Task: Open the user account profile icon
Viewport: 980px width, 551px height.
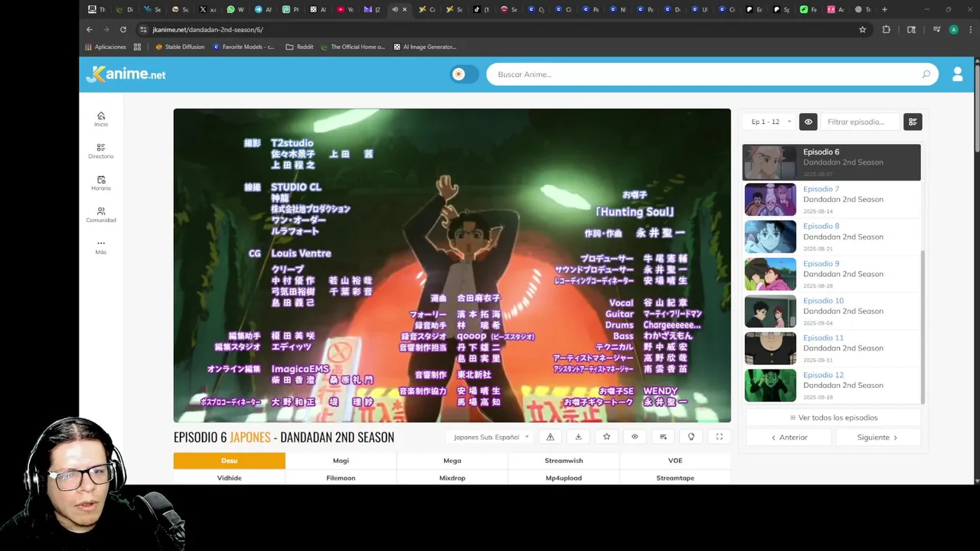Action: 957,74
